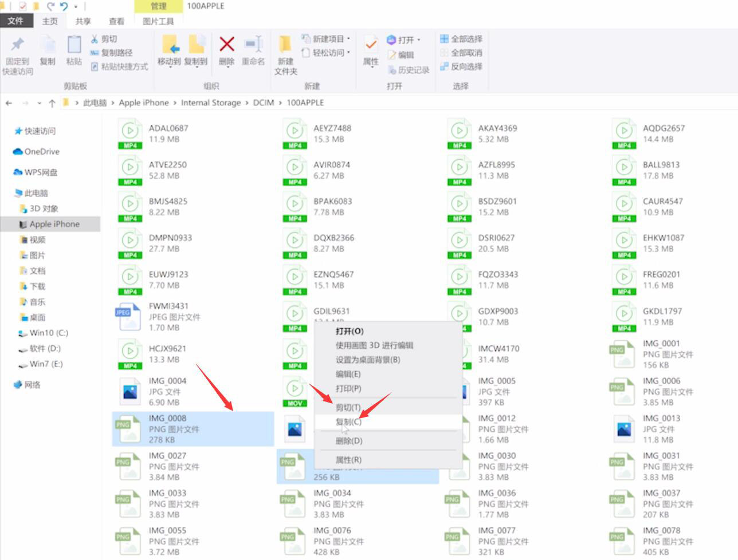Switch to the View (查看) tab

(x=116, y=21)
